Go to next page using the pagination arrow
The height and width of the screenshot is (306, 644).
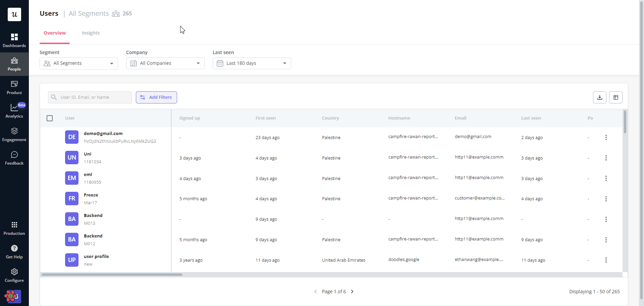click(x=352, y=292)
